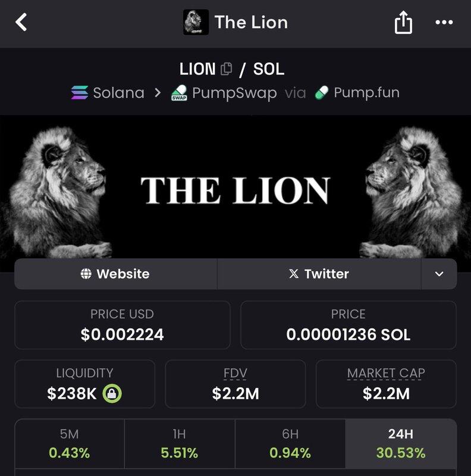Viewport: 471px width, 476px height.
Task: Tap the back arrow icon
Action: click(x=21, y=23)
